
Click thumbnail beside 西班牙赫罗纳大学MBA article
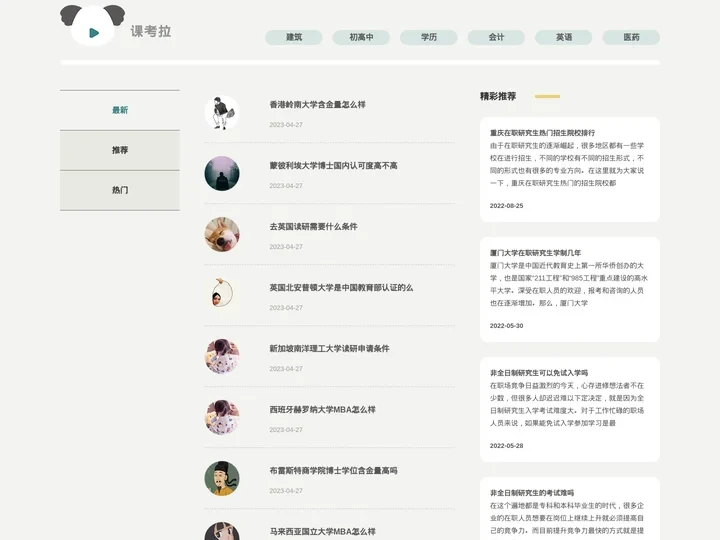coord(222,418)
